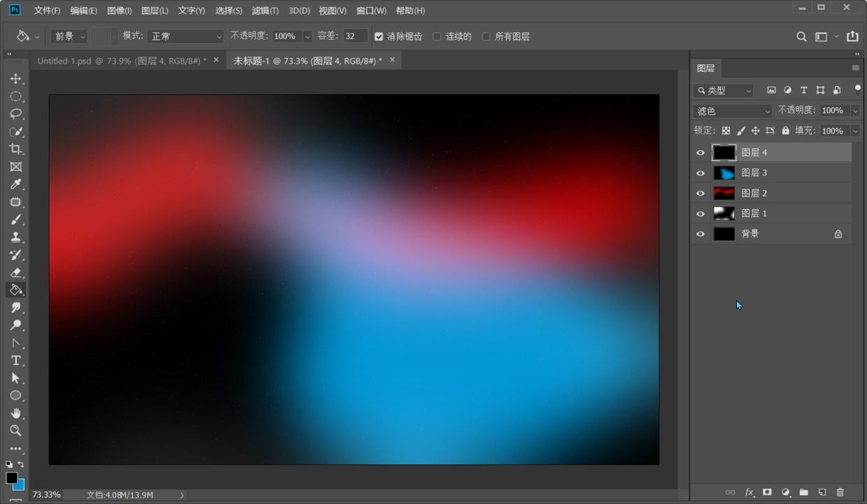This screenshot has height=504, width=867.
Task: Click the foreground color swatch
Action: 11,477
